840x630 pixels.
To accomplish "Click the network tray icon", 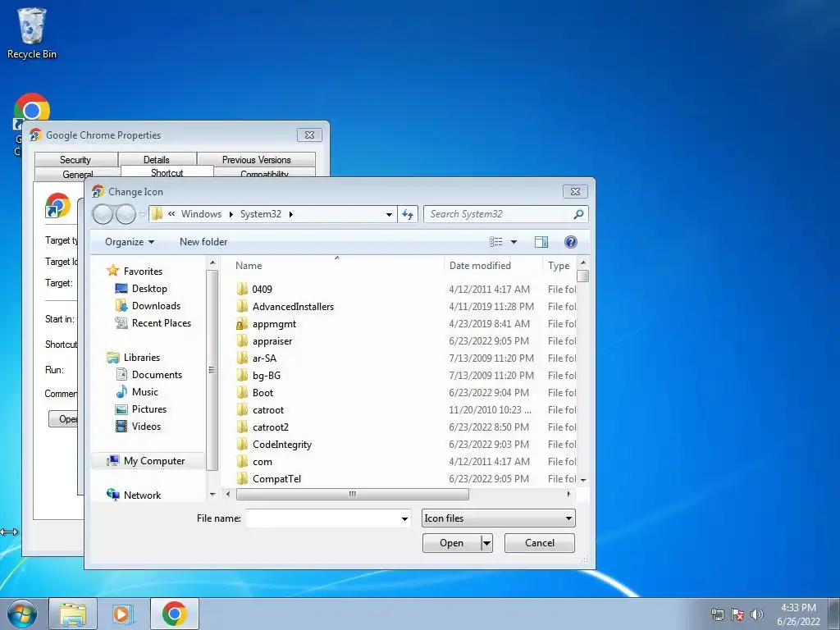I will 717,614.
